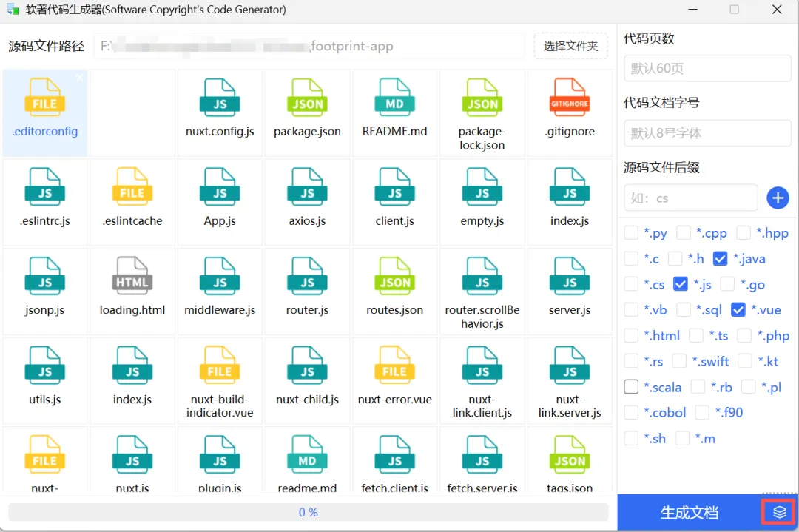Screen dimensions: 799x532
Task: Click the router.js file icon
Action: coord(307,276)
